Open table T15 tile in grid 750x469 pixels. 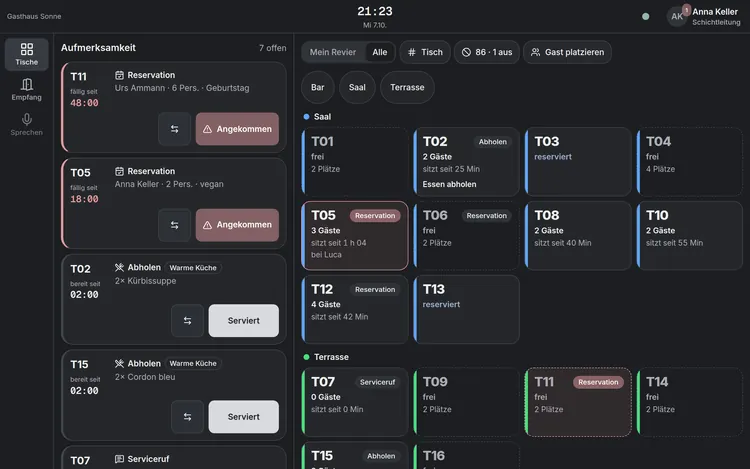pos(354,455)
